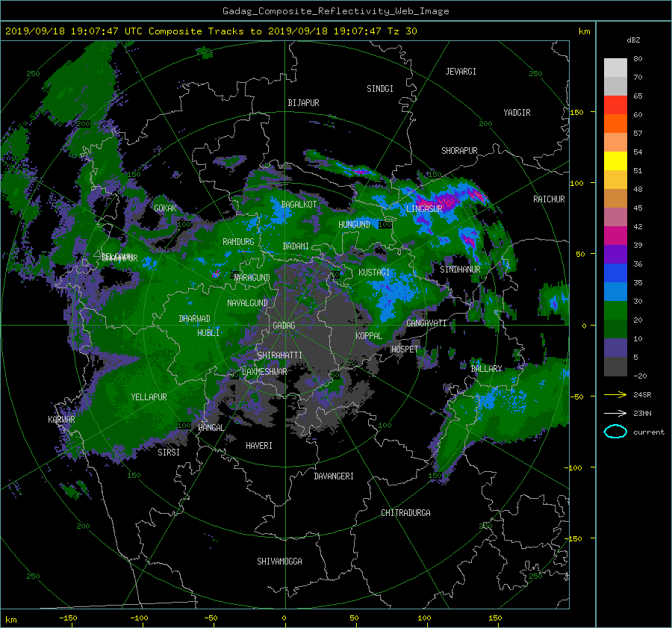Click the white 80 dBZ legend swatch
Viewport: 672px width, 628px height.
pos(615,67)
